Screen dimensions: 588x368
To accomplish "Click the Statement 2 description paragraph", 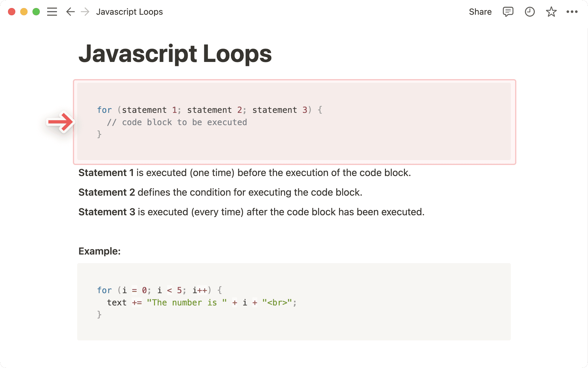I will pyautogui.click(x=220, y=192).
